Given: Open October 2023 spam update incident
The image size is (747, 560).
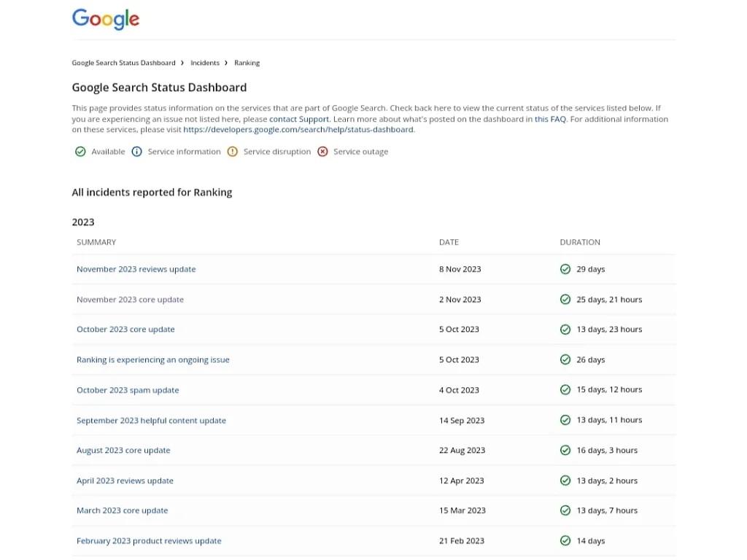Looking at the screenshot, I should pos(128,390).
